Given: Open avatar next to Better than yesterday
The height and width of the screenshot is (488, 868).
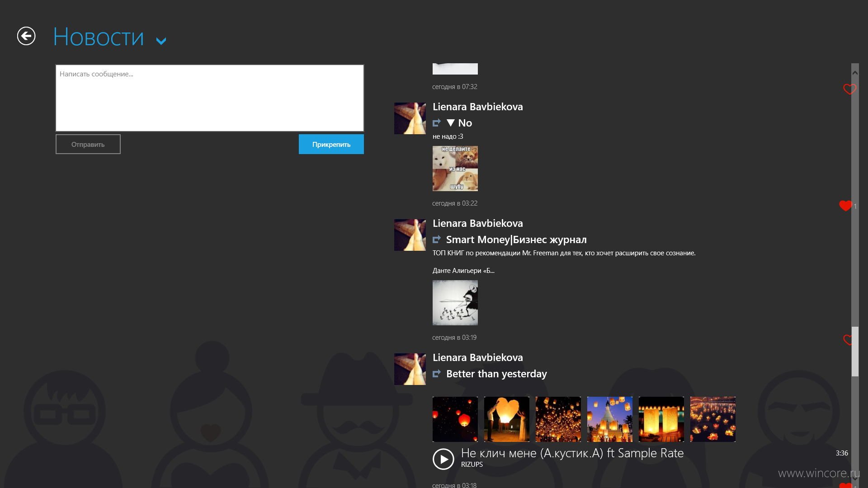Looking at the screenshot, I should 410,369.
